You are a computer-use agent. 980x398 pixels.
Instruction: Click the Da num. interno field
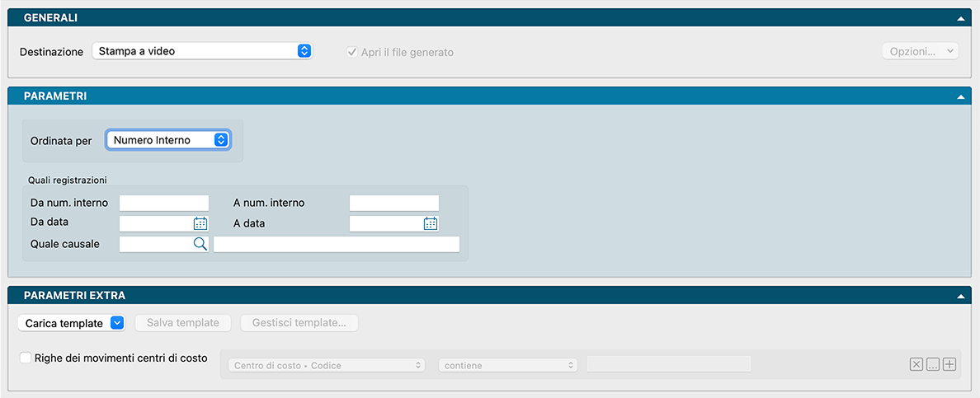(x=164, y=203)
